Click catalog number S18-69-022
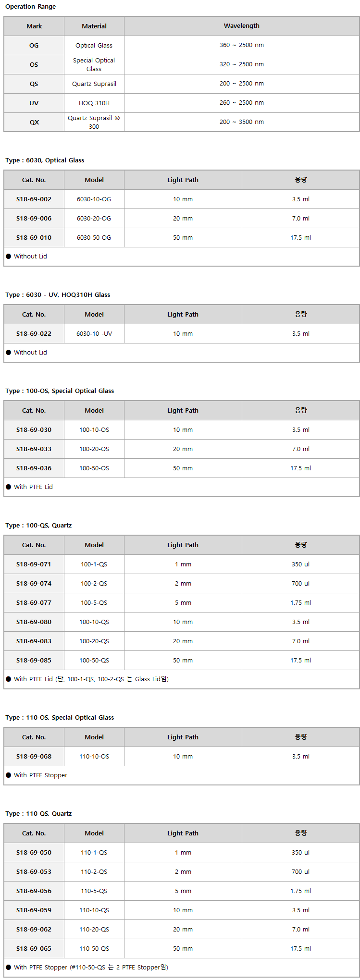The height and width of the screenshot is (980, 360). [x=34, y=333]
